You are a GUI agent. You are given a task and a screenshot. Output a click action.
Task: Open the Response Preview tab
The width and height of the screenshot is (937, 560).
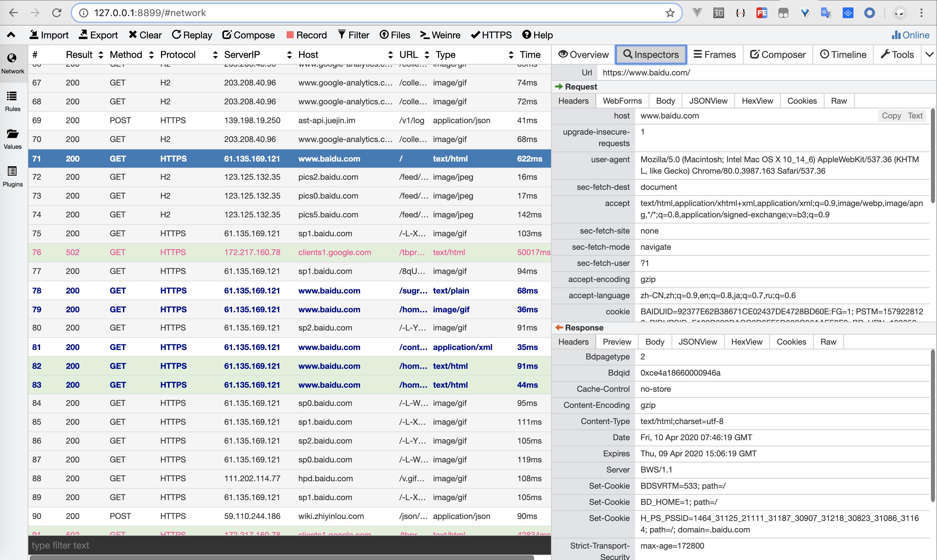point(617,342)
